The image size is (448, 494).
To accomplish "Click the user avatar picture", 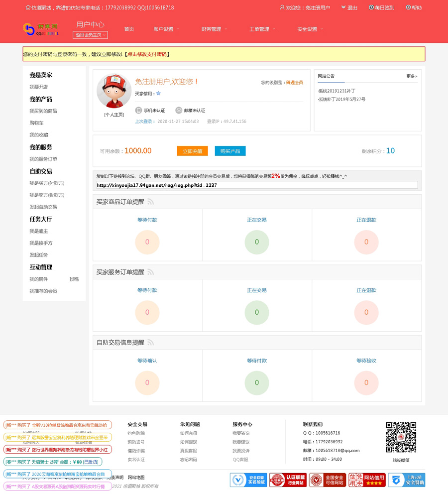I will pyautogui.click(x=114, y=91).
